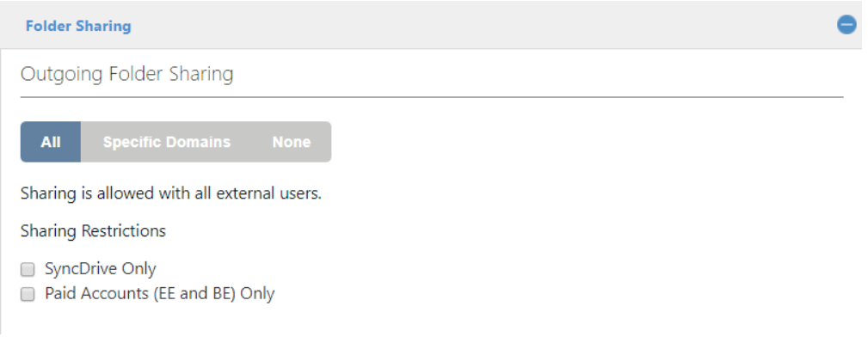The width and height of the screenshot is (868, 337).
Task: Tick the first checkbox under Sharing Restrictions
Action: [28, 269]
